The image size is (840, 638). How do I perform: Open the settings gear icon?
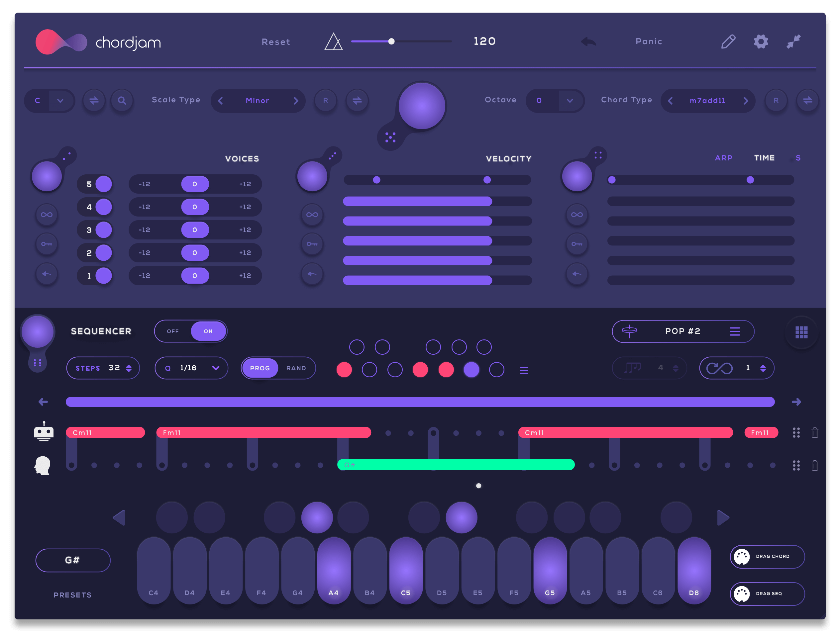click(x=761, y=42)
